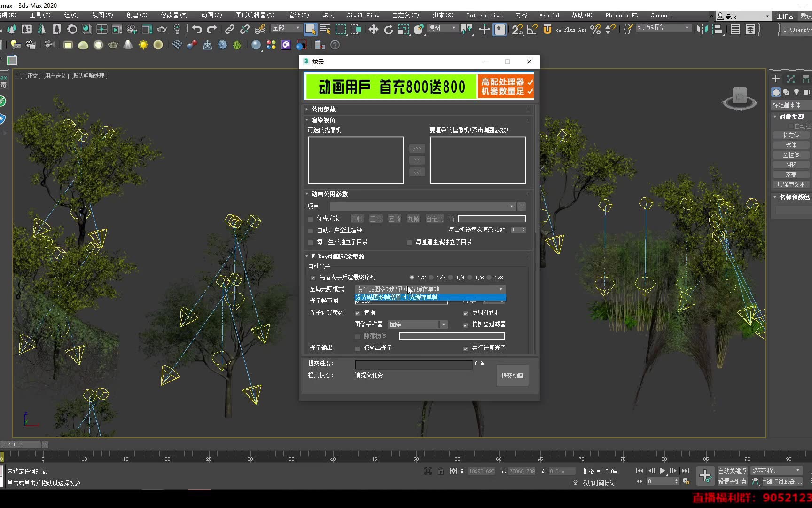Click the 长方体 box primitive button
812x508 pixels.
(791, 135)
